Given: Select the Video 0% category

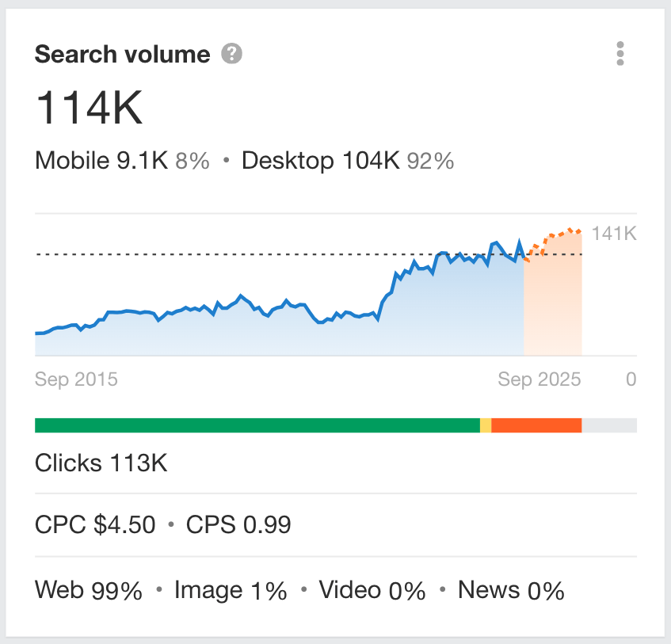Looking at the screenshot, I should [x=372, y=589].
